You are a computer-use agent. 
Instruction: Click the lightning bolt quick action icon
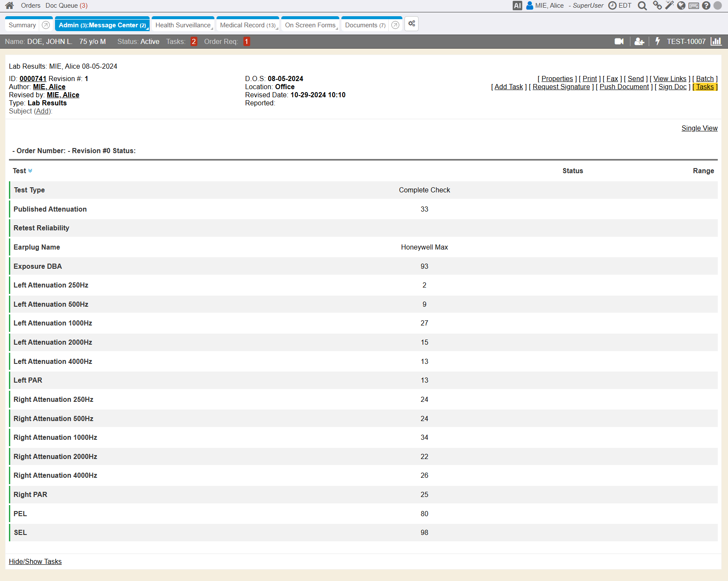[657, 41]
